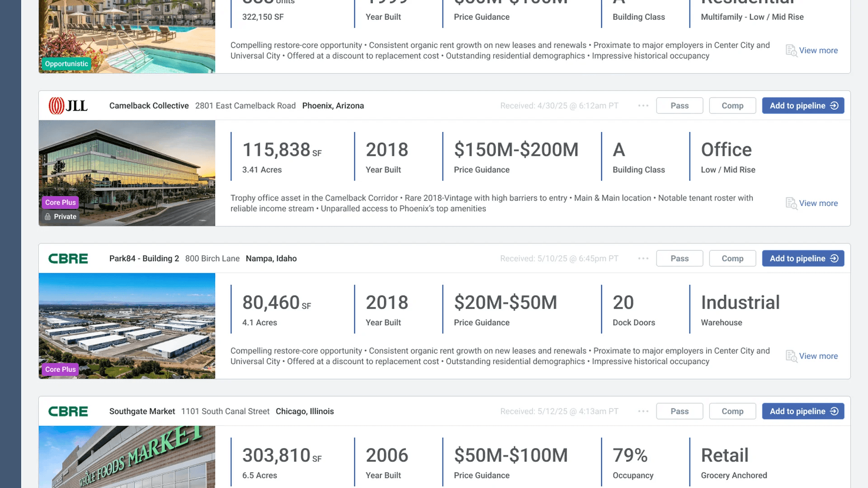The height and width of the screenshot is (488, 868).
Task: Click the Opportunistic tag on the pool photo
Action: pos(66,64)
